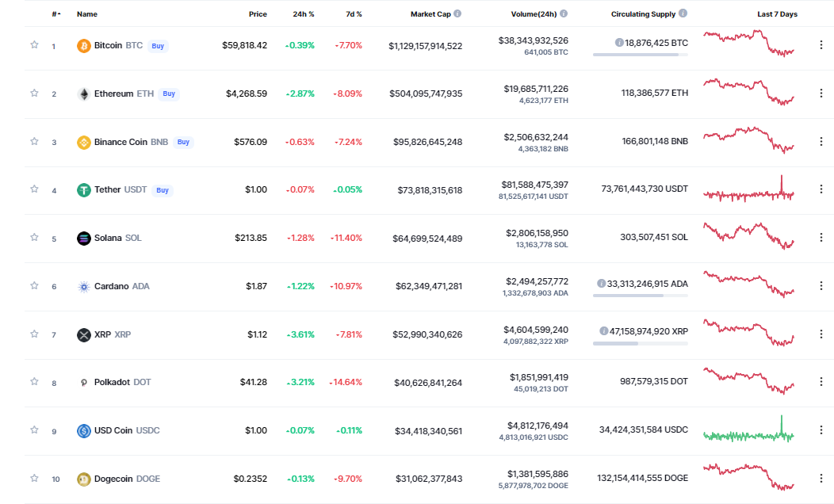The width and height of the screenshot is (834, 504).
Task: Open the Tether last 7 days chart
Action: click(x=748, y=190)
